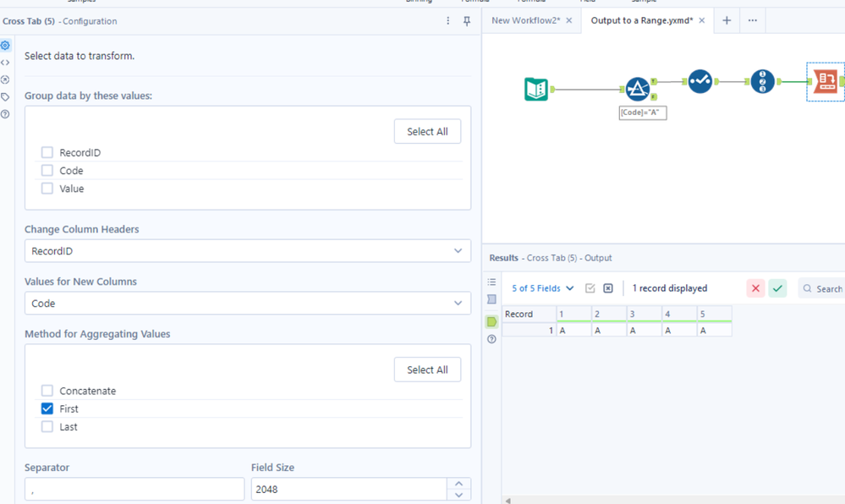
Task: Click Select All in Aggregating Values section
Action: click(427, 370)
